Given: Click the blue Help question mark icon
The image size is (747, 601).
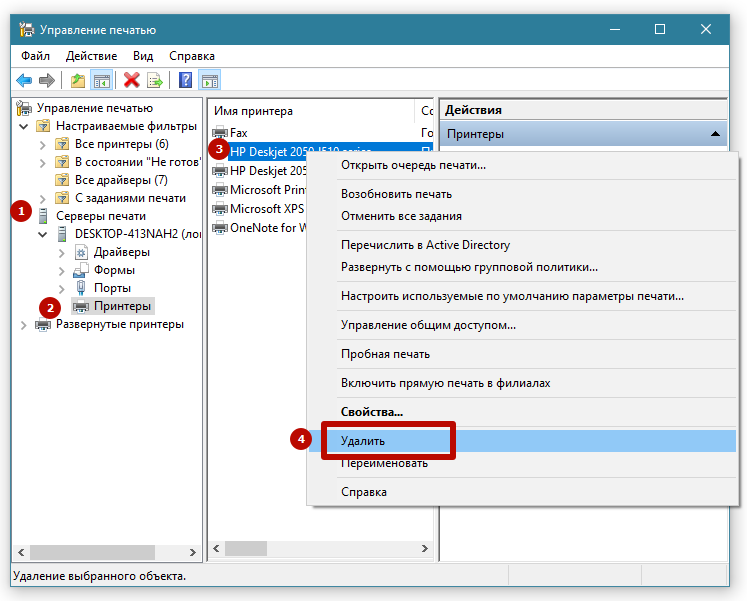Looking at the screenshot, I should tap(185, 80).
